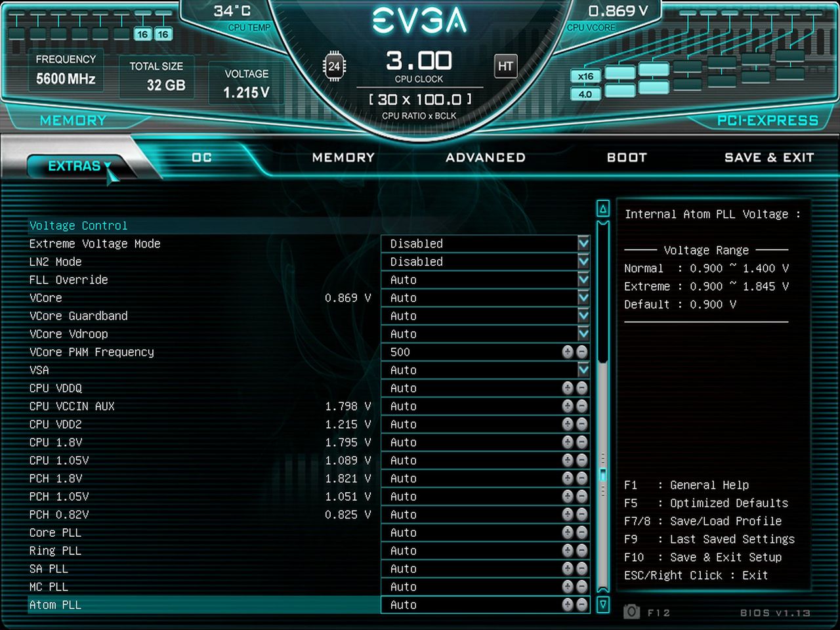The height and width of the screenshot is (630, 840).
Task: Click minus button for Ring PLL
Action: (582, 551)
